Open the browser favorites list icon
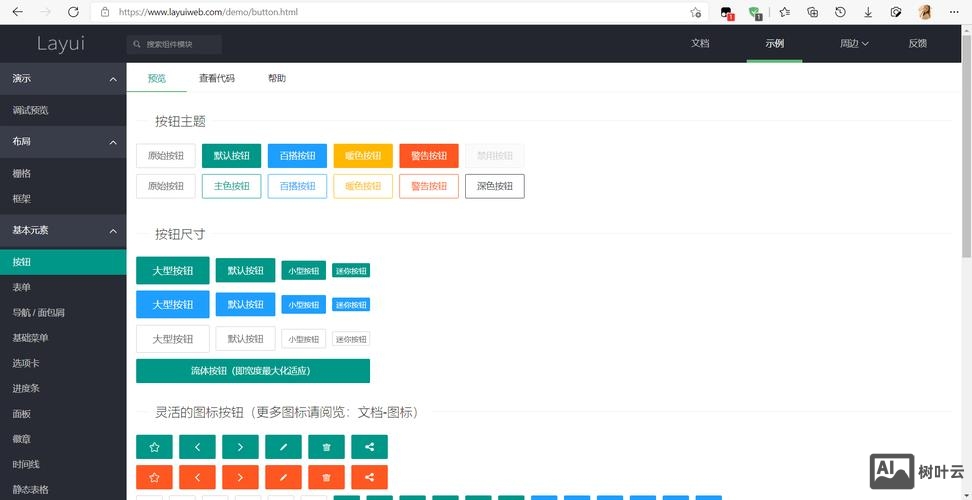 pyautogui.click(x=785, y=12)
